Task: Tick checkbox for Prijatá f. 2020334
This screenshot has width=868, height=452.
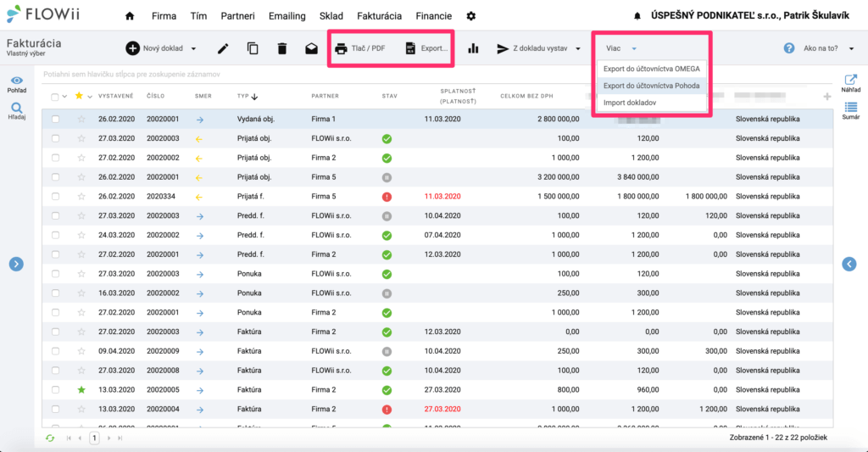Action: [x=55, y=197]
